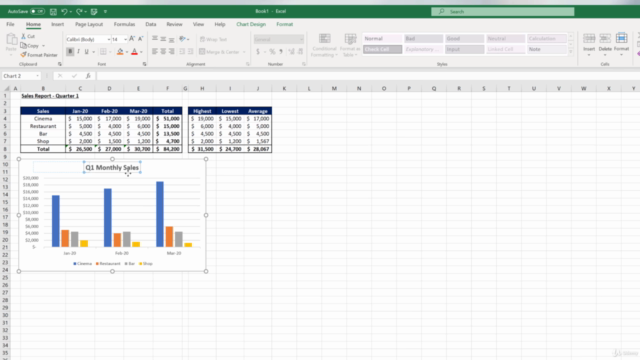Click the Percent Style icon
Screen dimensions: 640x360
tap(272, 51)
